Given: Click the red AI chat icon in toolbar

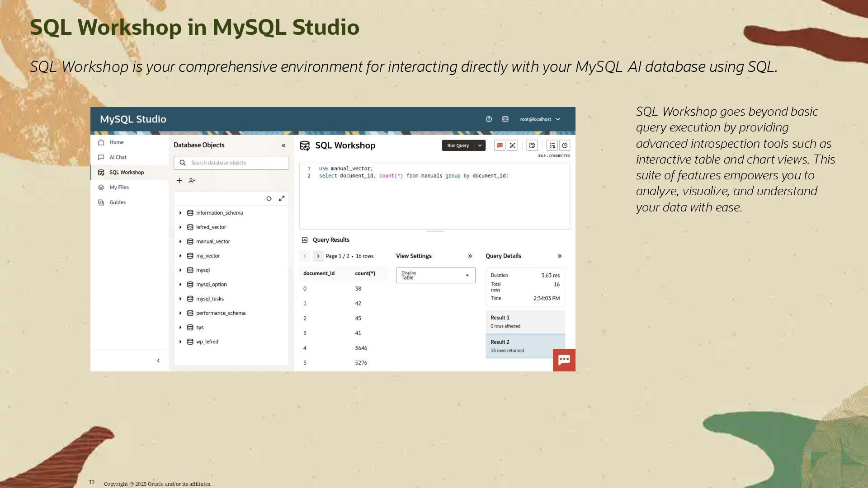Looking at the screenshot, I should (500, 145).
